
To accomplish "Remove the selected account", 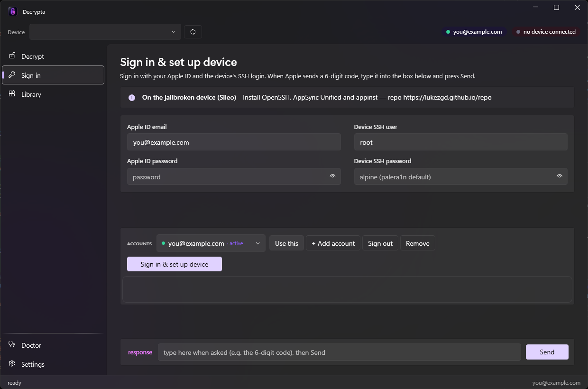I will click(x=418, y=243).
